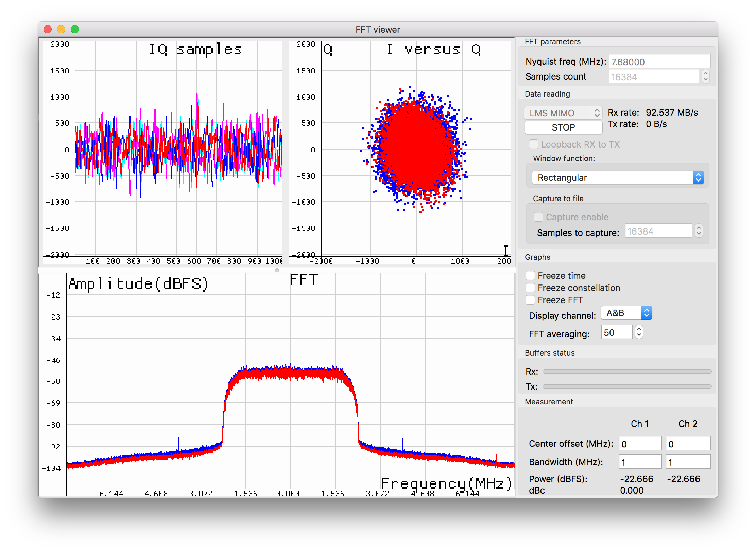This screenshot has width=756, height=552.
Task: Click Ch 1 Center offset field
Action: [640, 444]
